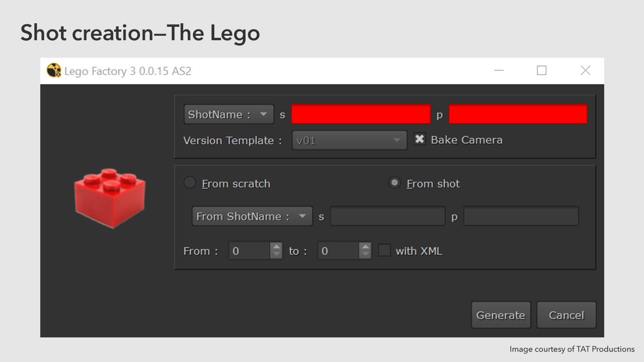Uncheck the Bake Camera checkbox
Image resolution: width=644 pixels, height=362 pixels.
[419, 139]
